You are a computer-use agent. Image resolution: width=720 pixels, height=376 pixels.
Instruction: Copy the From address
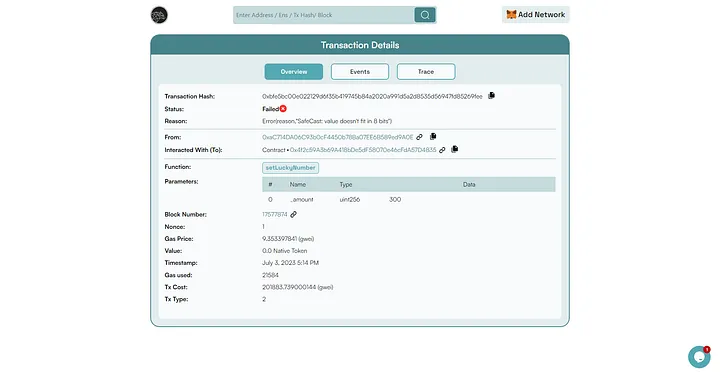click(433, 136)
